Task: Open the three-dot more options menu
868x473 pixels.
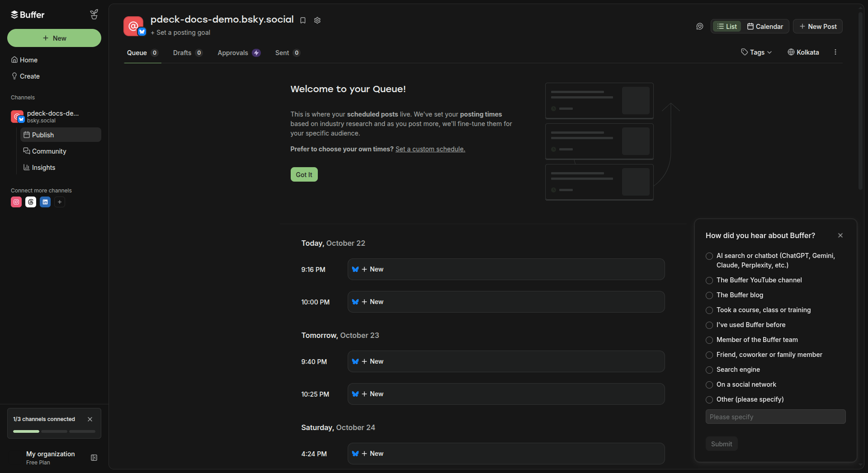Action: tap(835, 52)
